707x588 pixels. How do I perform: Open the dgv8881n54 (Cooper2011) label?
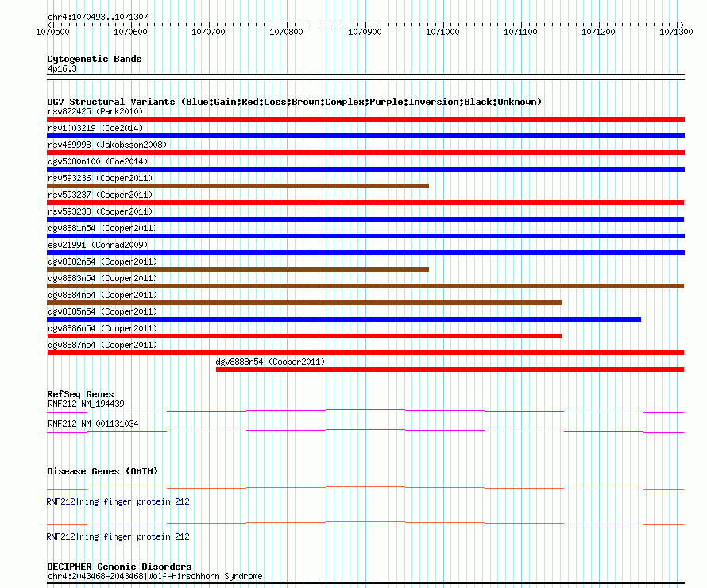click(102, 228)
